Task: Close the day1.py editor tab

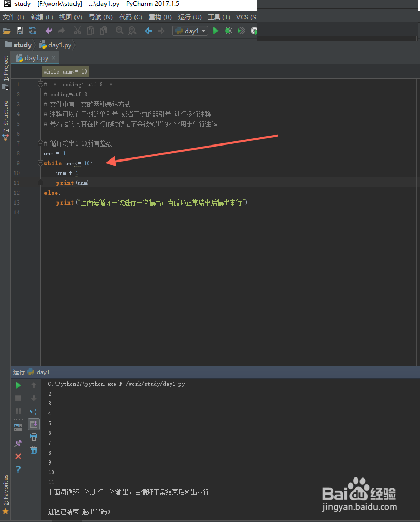Action: click(54, 58)
